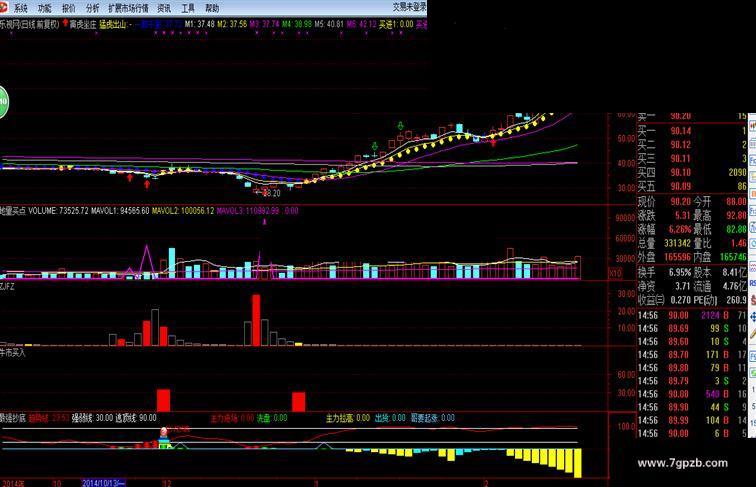Click the 强弱线: 30.00 parameter

pos(92,418)
